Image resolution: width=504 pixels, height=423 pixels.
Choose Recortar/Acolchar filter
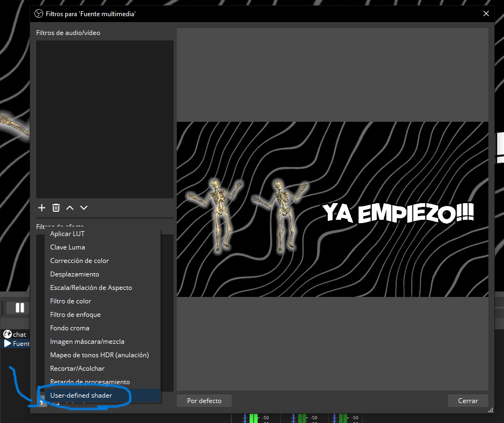(102, 369)
